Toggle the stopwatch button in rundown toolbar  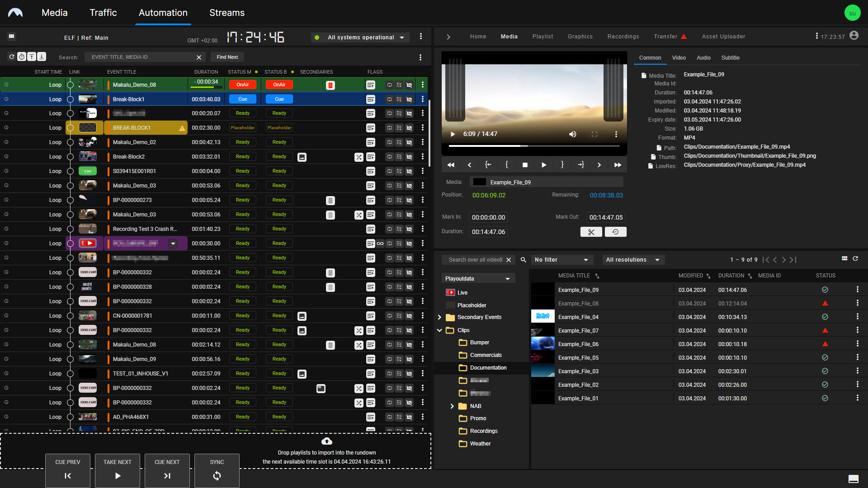(x=22, y=57)
